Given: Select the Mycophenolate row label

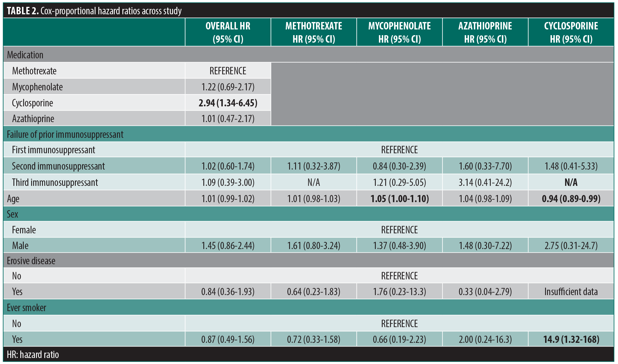Looking at the screenshot, I should [37, 87].
